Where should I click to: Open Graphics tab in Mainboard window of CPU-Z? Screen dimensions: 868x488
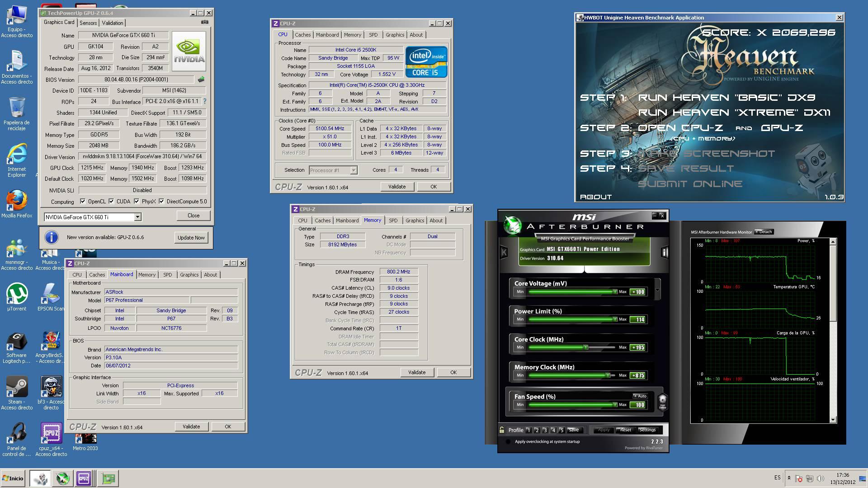189,275
